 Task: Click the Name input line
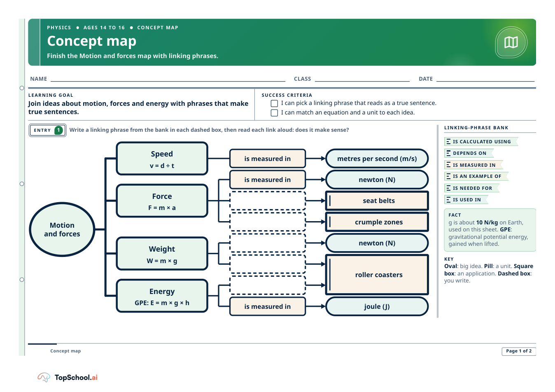[168, 79]
